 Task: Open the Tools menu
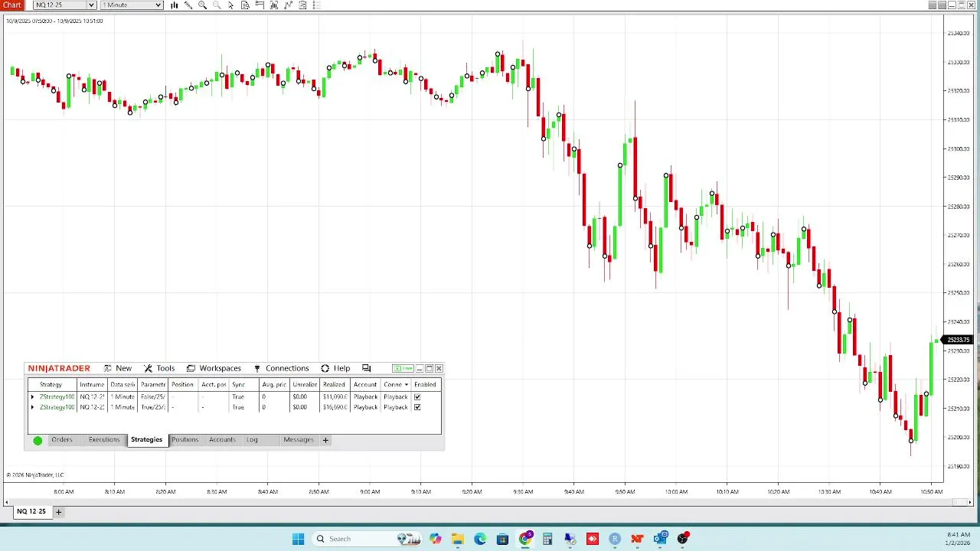click(x=159, y=368)
